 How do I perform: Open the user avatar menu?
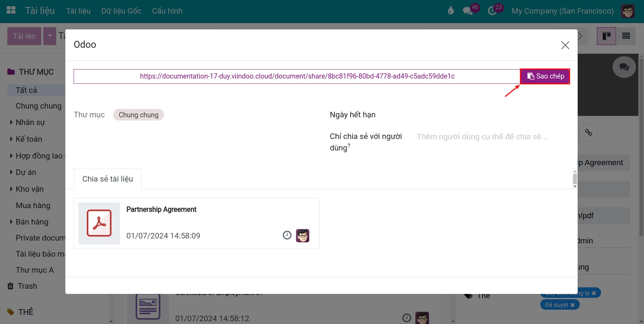pyautogui.click(x=628, y=11)
